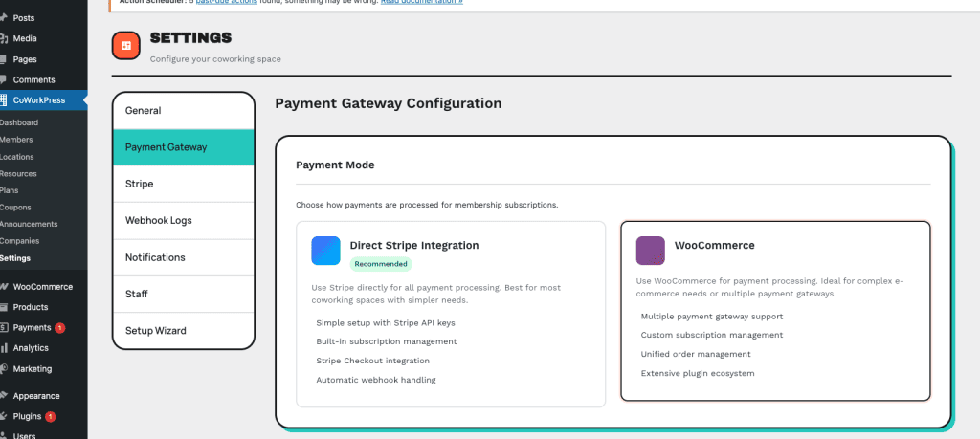Click the Marketing megaphone icon
Viewport: 980px width, 439px height.
tap(3, 368)
